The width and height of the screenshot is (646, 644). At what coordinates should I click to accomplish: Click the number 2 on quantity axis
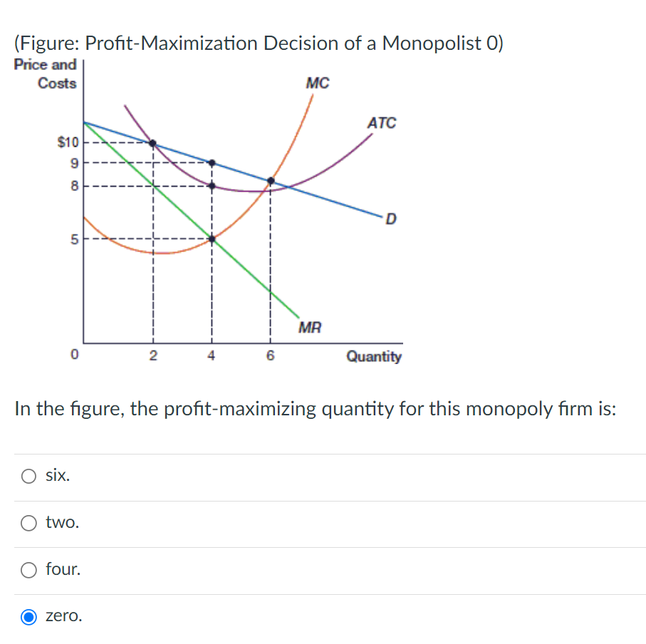[x=152, y=355]
